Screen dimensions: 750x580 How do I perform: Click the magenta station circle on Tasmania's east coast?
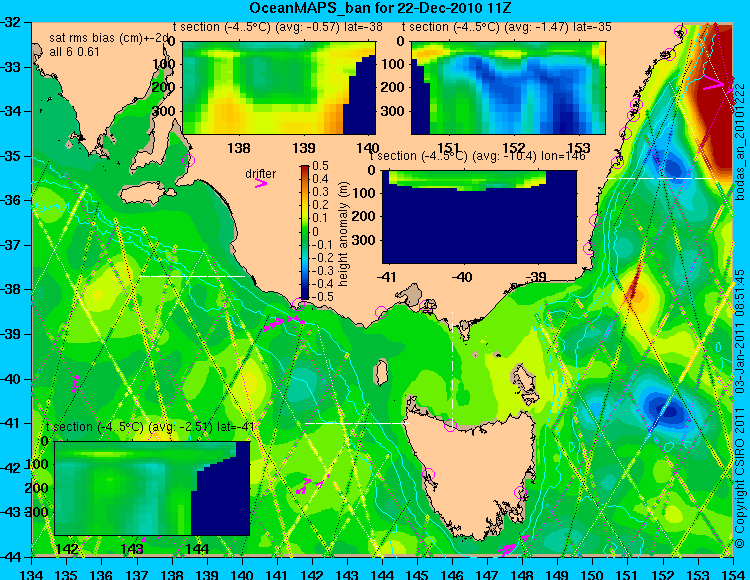pos(520,492)
